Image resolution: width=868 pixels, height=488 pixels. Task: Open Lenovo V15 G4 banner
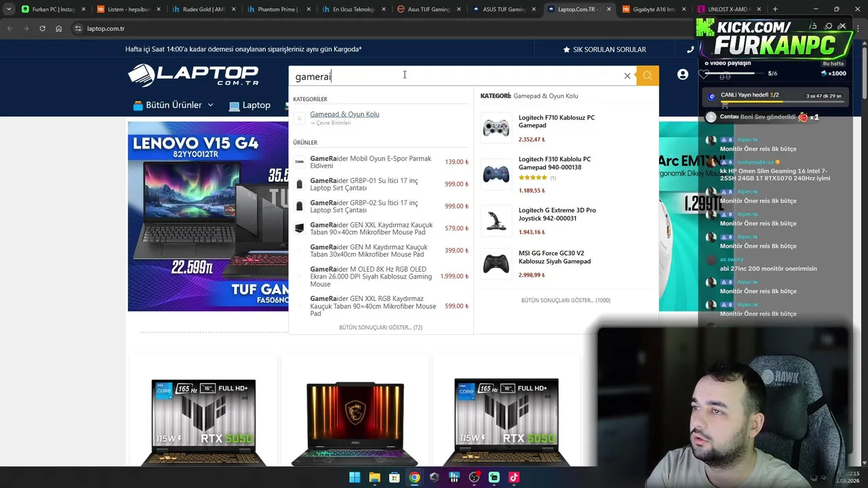coord(208,216)
